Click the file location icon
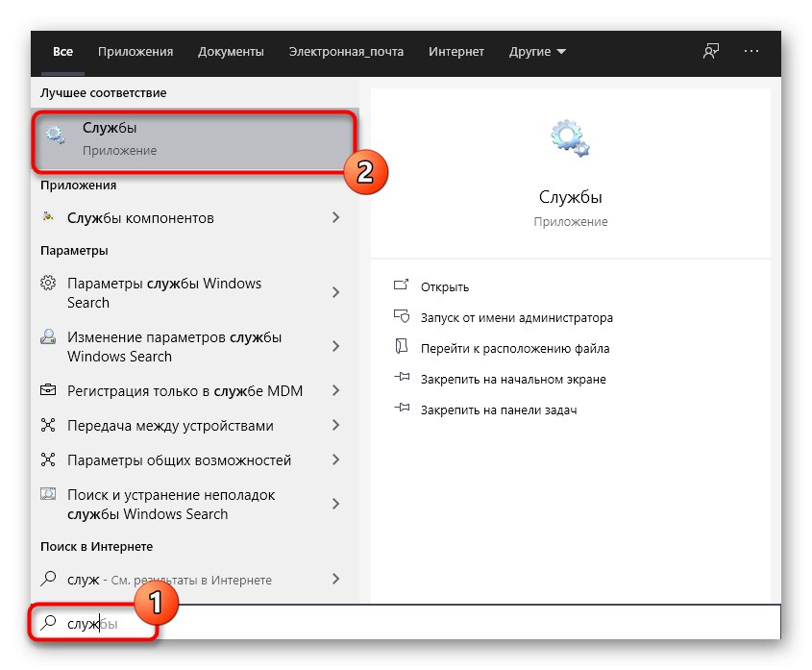 click(x=402, y=346)
